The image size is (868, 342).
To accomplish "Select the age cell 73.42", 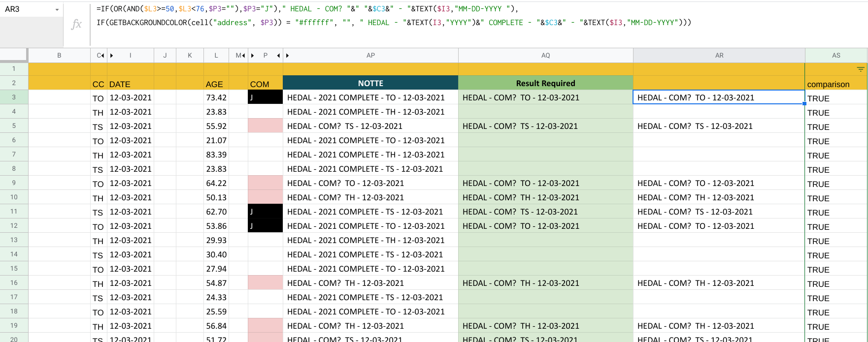I will point(216,97).
